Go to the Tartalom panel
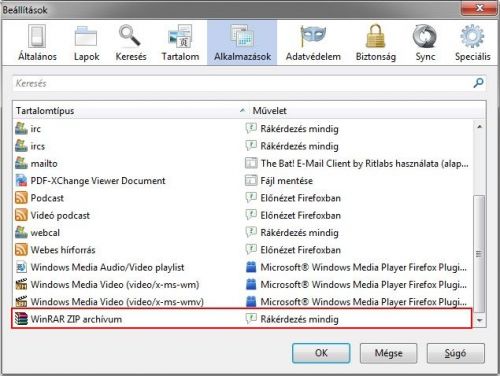 pyautogui.click(x=180, y=43)
